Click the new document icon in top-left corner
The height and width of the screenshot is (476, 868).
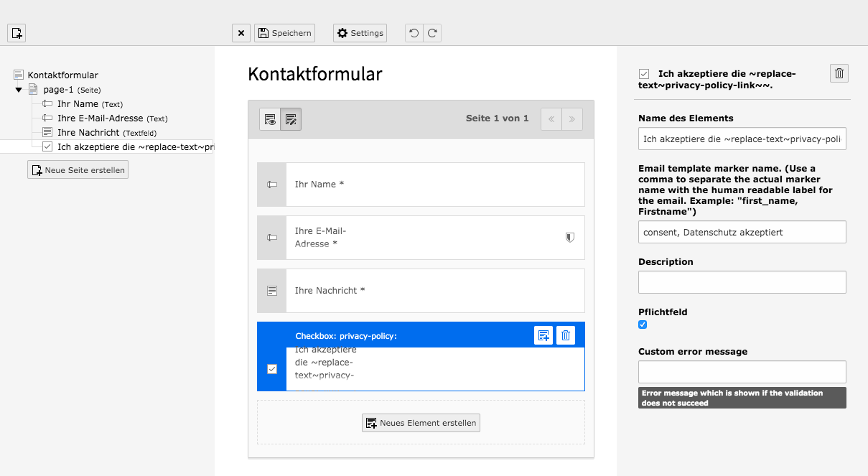click(16, 32)
